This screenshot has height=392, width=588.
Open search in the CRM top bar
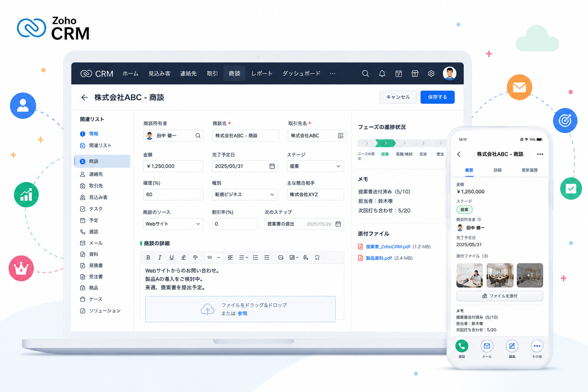365,73
